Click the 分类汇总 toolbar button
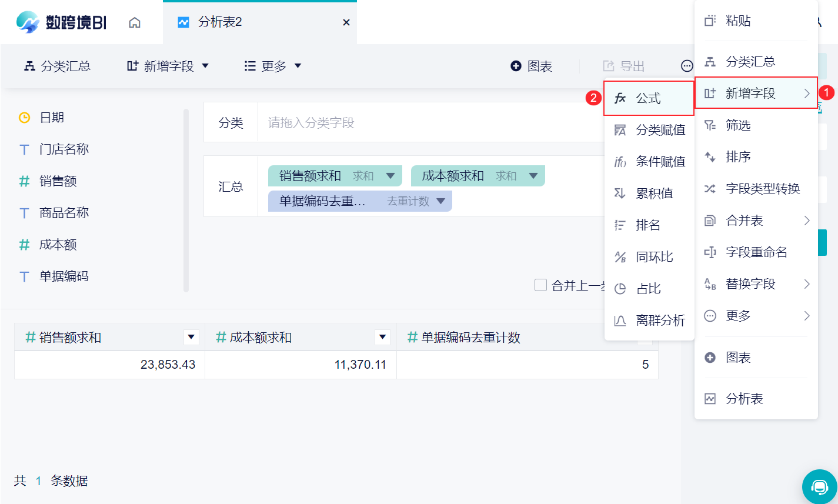 click(x=57, y=66)
